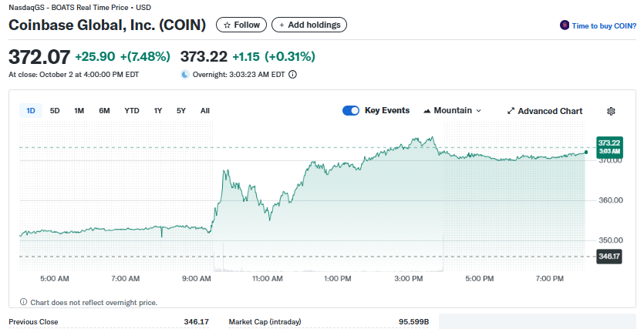This screenshot has height=329, width=644.
Task: Click the 373.22 current price marker
Action: point(609,146)
